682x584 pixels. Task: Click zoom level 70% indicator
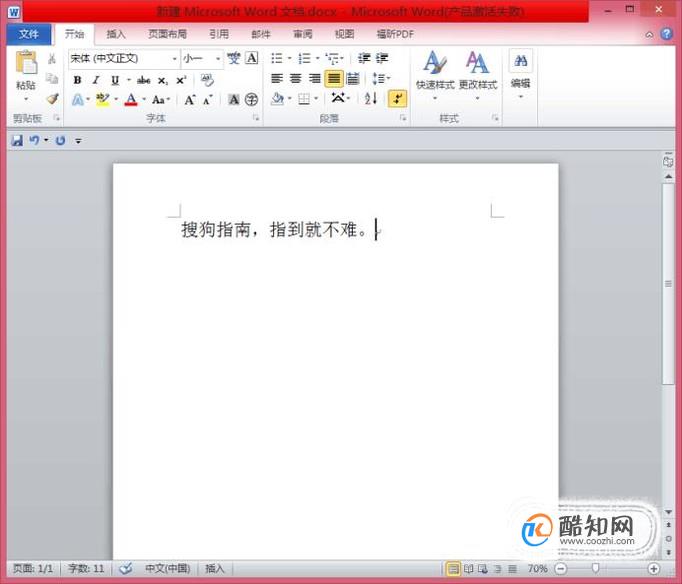[537, 568]
